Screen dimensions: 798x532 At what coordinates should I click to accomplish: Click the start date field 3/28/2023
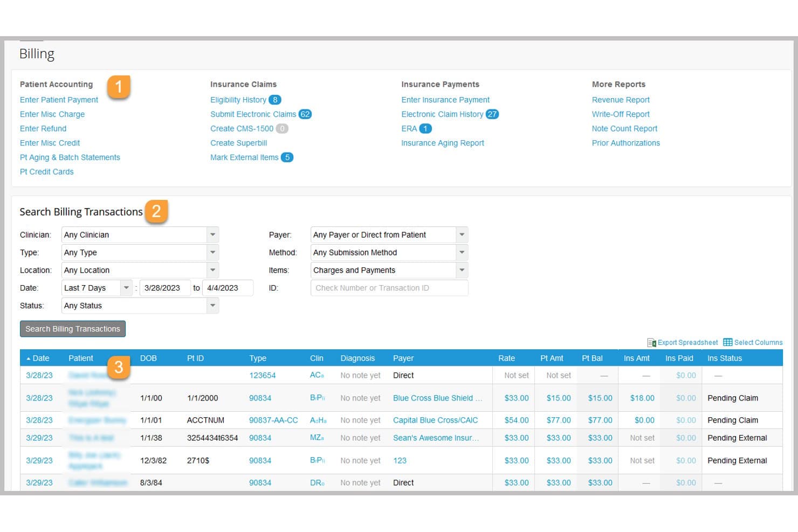[x=165, y=288]
